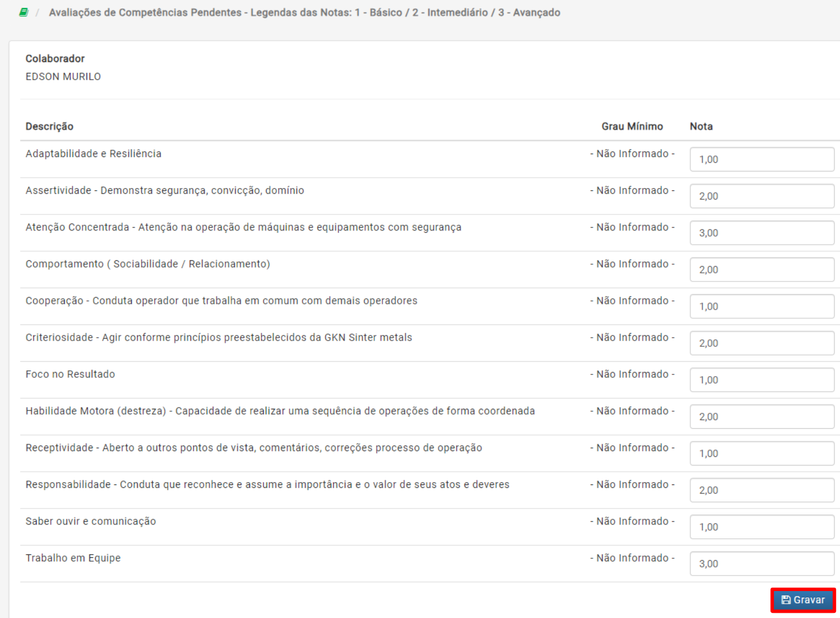Viewport: 840px width, 618px height.
Task: Click the Nota field for Habilidade Motora
Action: [x=762, y=417]
